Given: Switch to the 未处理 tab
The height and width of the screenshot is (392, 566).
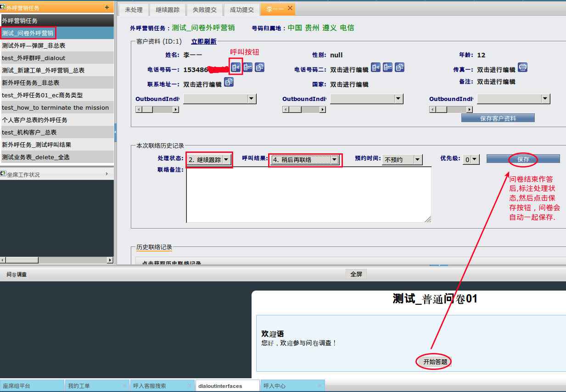Looking at the screenshot, I should tap(134, 10).
